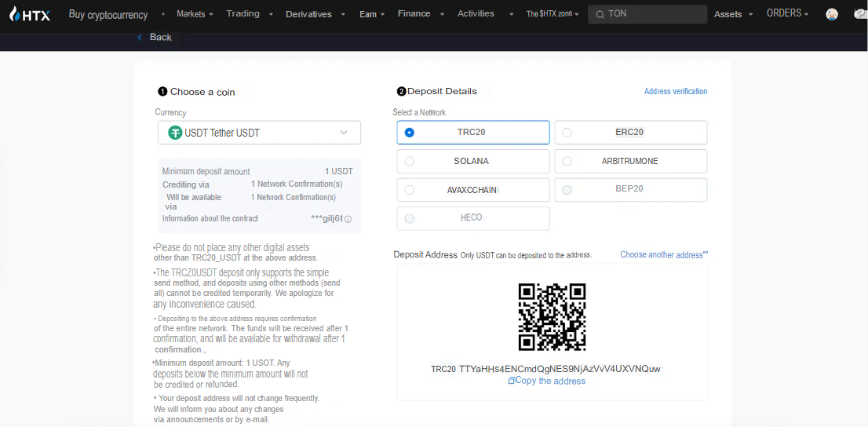Viewport: 868px width, 427px height.
Task: Click the search magnifier icon
Action: (600, 14)
